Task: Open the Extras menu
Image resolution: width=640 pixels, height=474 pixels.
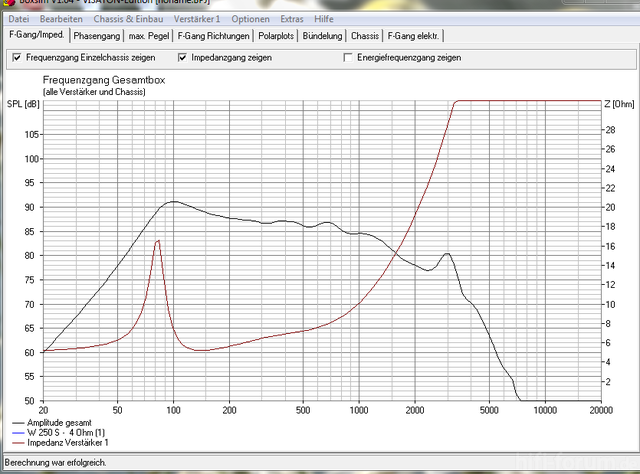Action: 292,19
